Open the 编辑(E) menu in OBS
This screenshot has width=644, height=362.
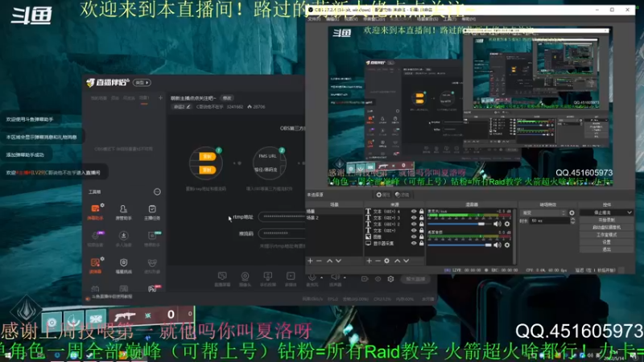point(332,19)
